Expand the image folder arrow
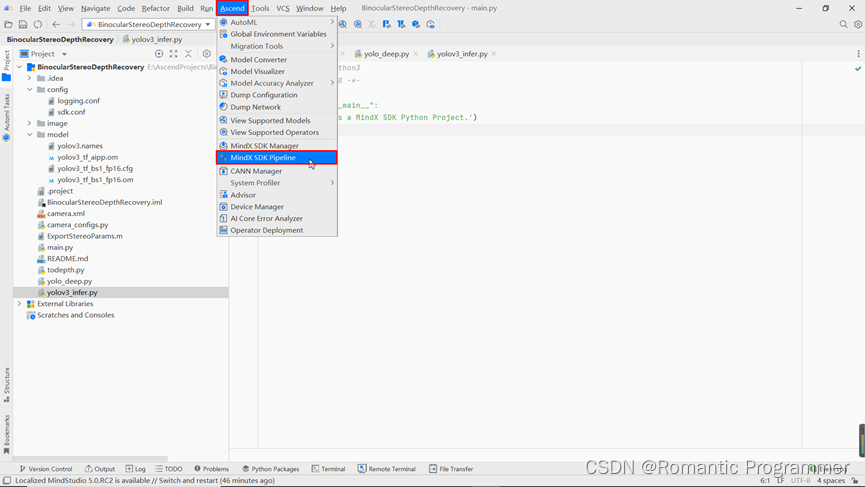The width and height of the screenshot is (865, 487). pos(30,124)
